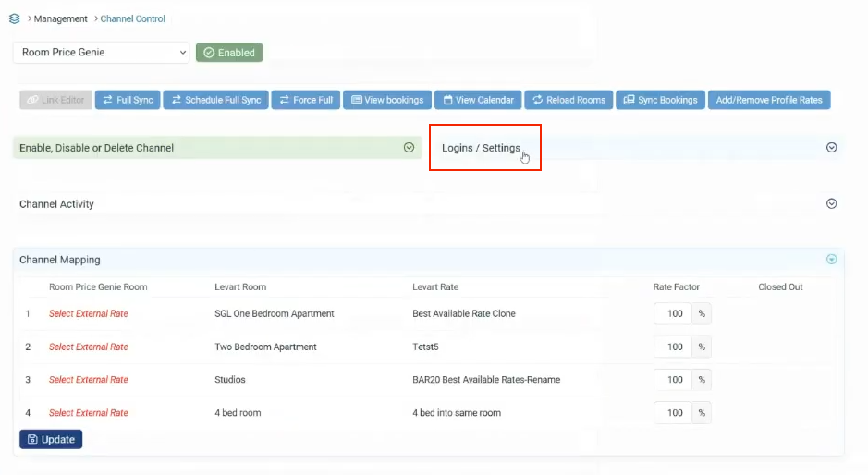Screen dimensions: 868x475
Task: Click the Update button
Action: [x=51, y=439]
